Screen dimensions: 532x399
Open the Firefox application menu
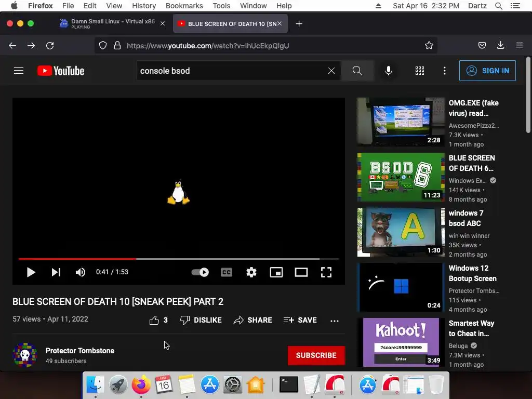coord(520,46)
